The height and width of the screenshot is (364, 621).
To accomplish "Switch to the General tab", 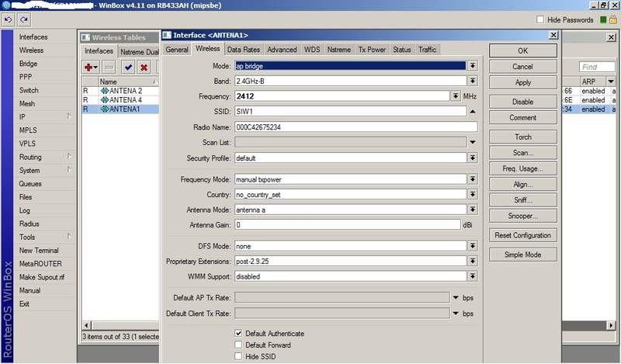I will (177, 50).
